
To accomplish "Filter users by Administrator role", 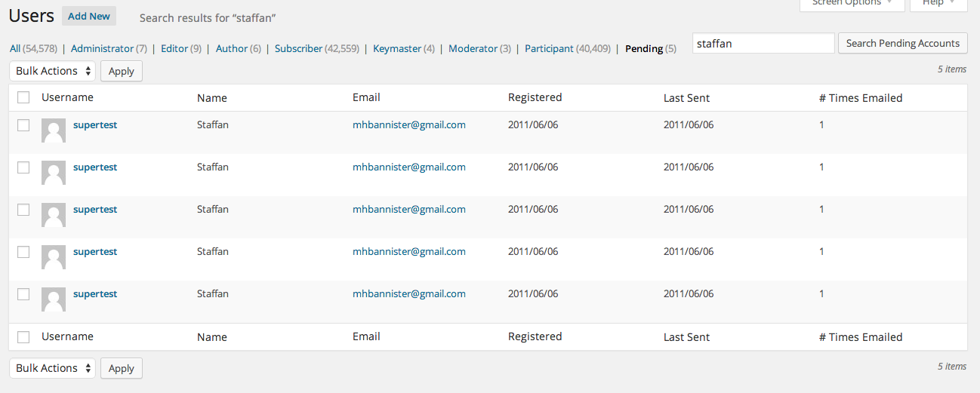I will click(x=102, y=48).
